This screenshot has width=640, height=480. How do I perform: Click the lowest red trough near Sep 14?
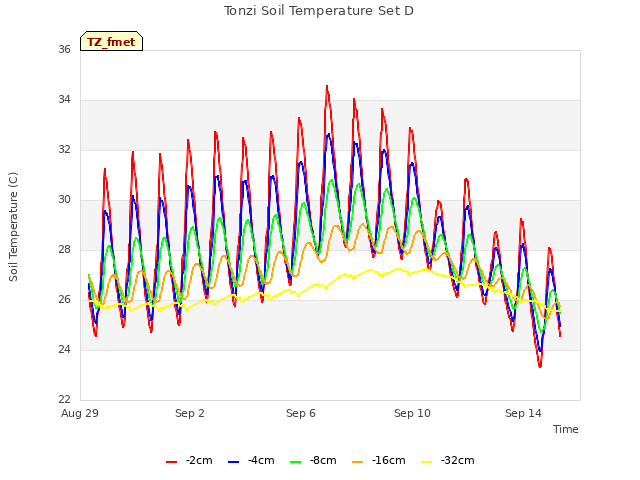pyautogui.click(x=540, y=366)
